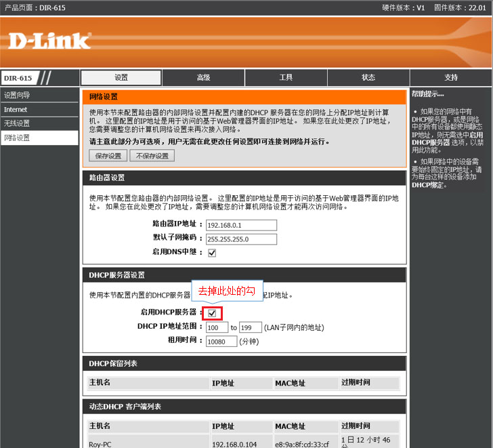Go to the 状态 tab
Viewport: 493px width, 448px height.
368,78
